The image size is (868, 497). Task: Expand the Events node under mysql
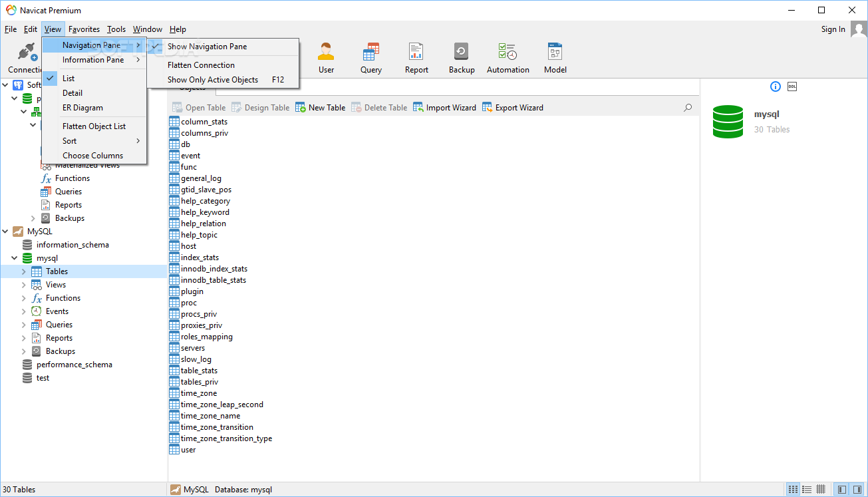(25, 311)
